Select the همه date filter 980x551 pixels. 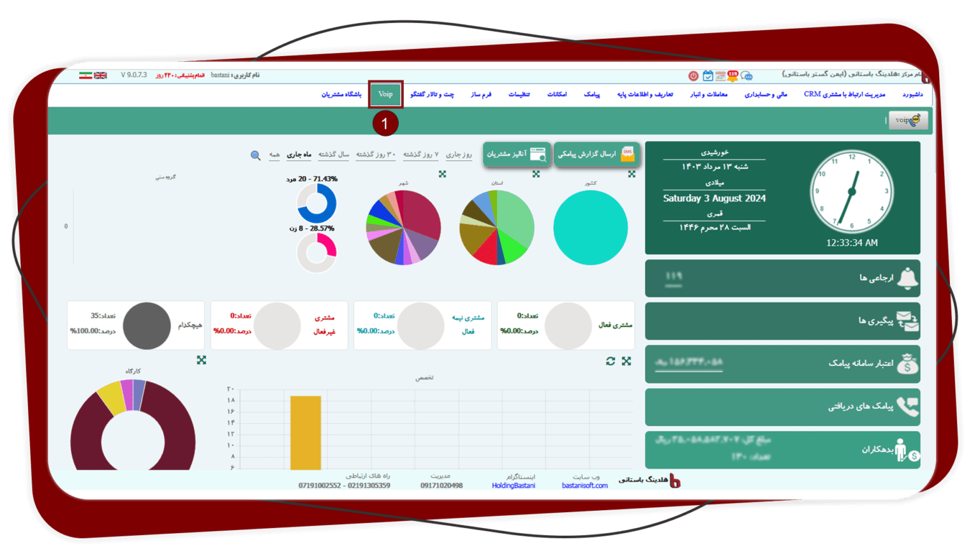[274, 154]
